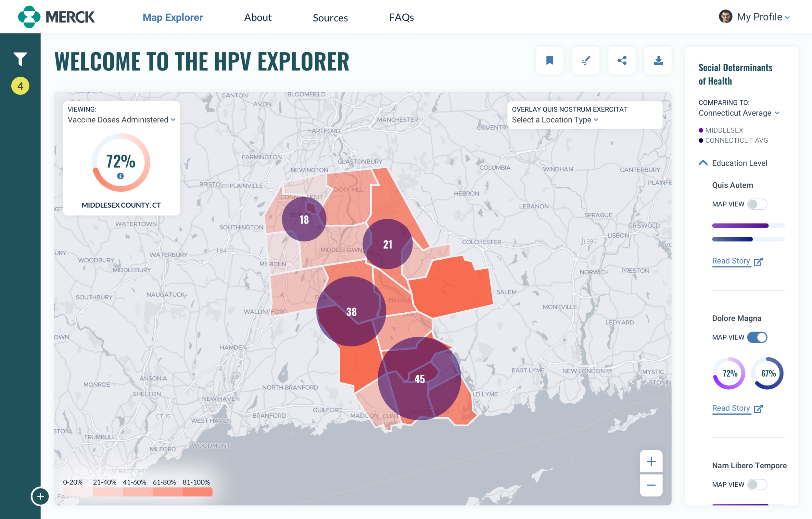The image size is (812, 519).
Task: Click CONNECTICUT AVG legend entry
Action: [733, 140]
